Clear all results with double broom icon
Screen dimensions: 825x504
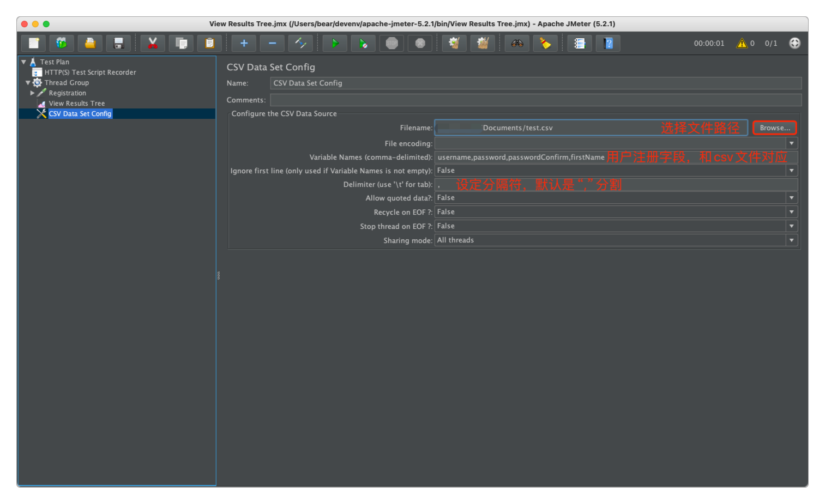pyautogui.click(x=483, y=43)
